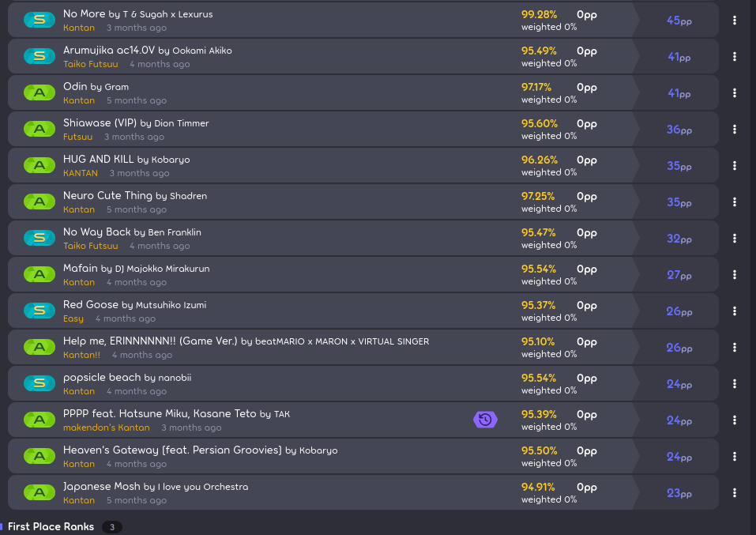This screenshot has height=535, width=756.
Task: Open the Help me, ERINNNNNN!! beatmap link
Action: [x=150, y=341]
